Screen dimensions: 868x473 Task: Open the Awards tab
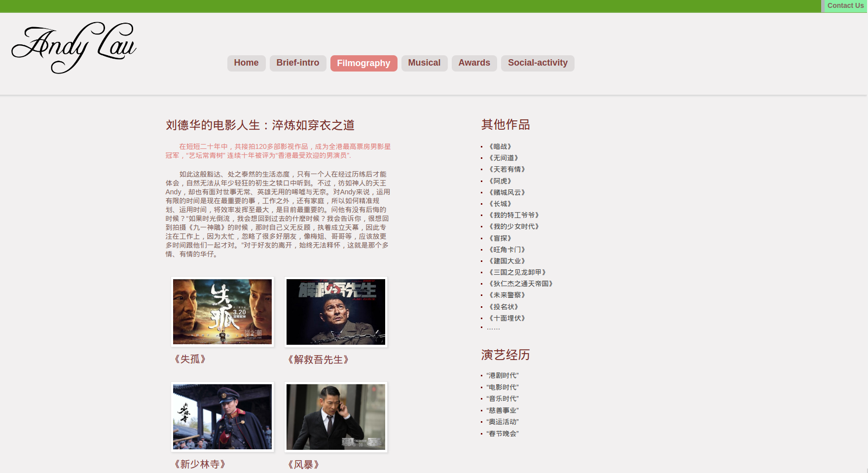(x=474, y=63)
